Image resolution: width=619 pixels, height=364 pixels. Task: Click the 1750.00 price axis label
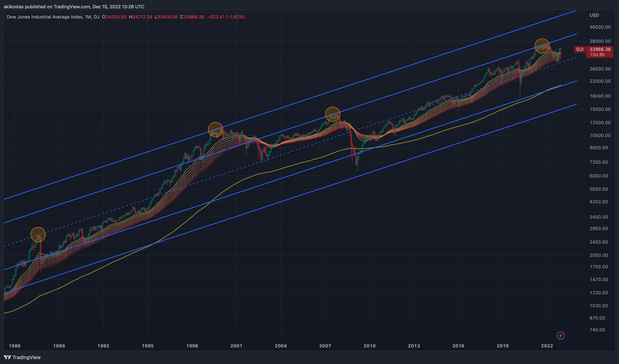[x=599, y=267]
